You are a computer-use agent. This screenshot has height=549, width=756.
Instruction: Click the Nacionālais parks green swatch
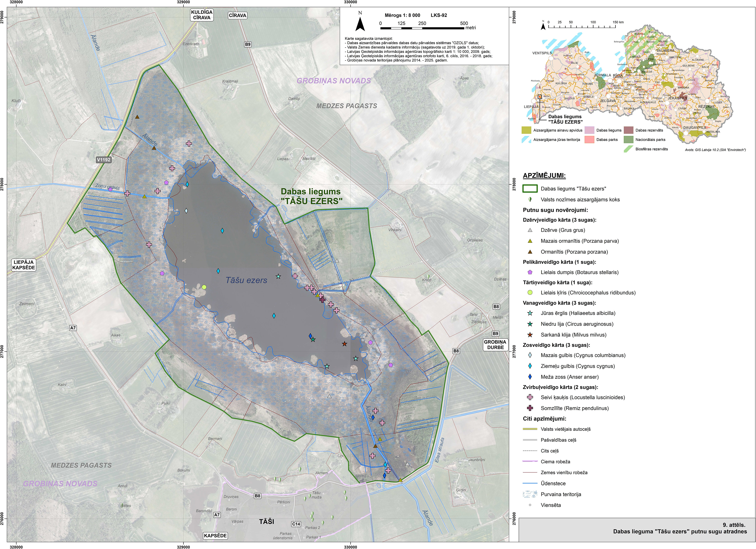628,140
